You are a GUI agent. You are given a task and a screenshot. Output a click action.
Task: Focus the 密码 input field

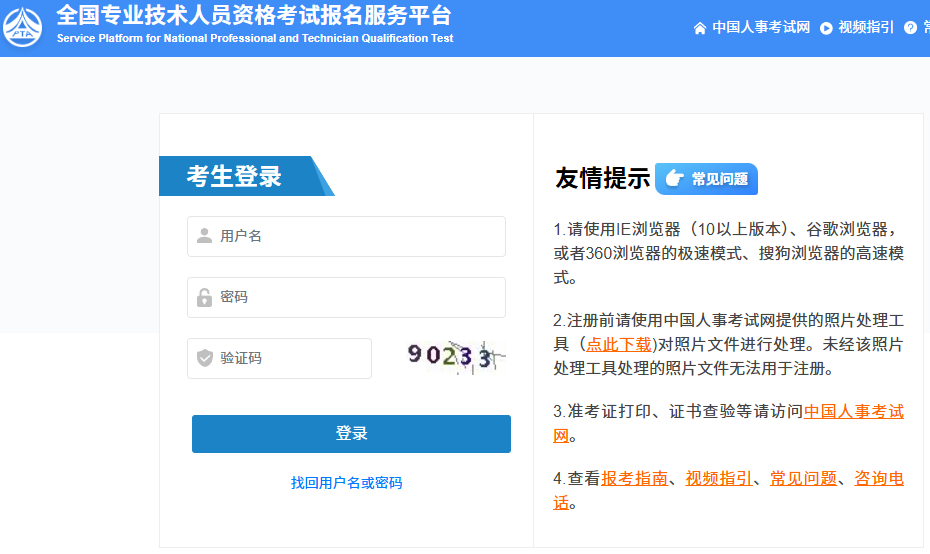click(x=360, y=298)
